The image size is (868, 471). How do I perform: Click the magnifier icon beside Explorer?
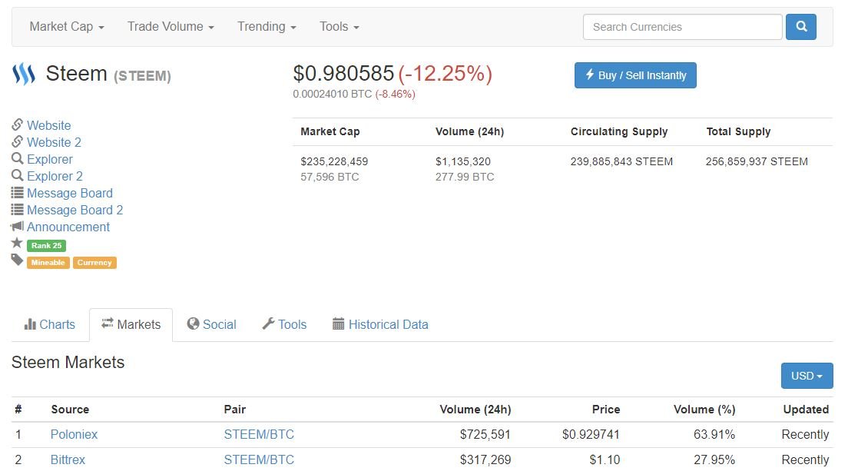[17, 158]
